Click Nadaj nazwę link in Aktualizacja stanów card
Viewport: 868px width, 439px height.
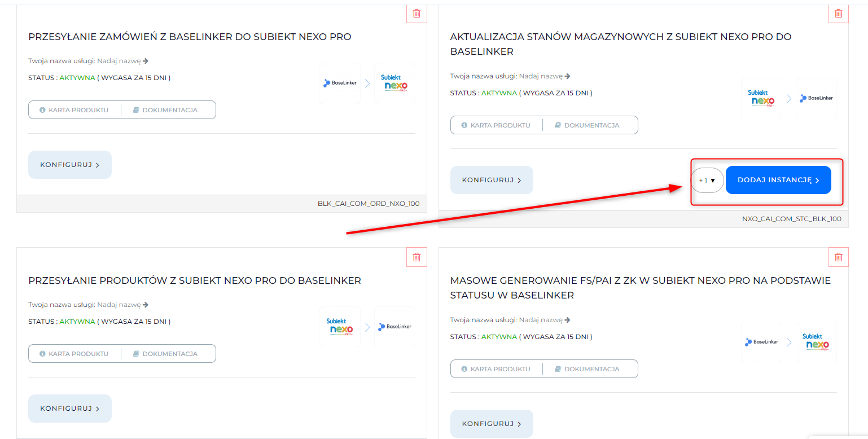click(x=545, y=76)
